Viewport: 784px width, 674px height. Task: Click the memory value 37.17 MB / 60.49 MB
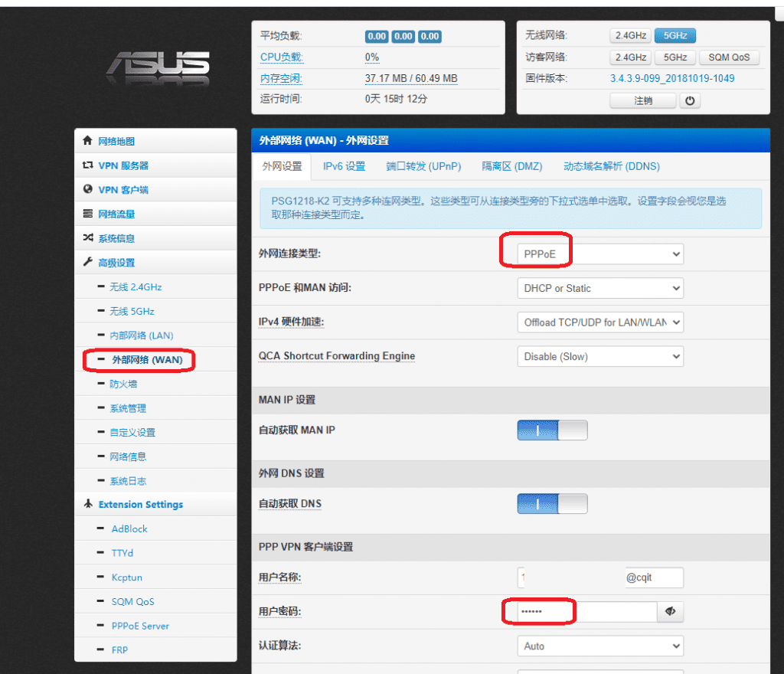click(411, 78)
